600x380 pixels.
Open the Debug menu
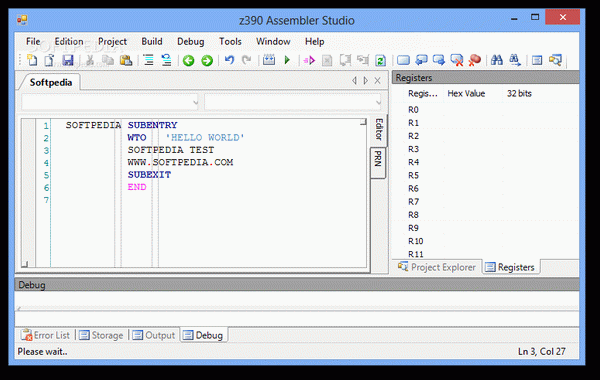coord(191,41)
